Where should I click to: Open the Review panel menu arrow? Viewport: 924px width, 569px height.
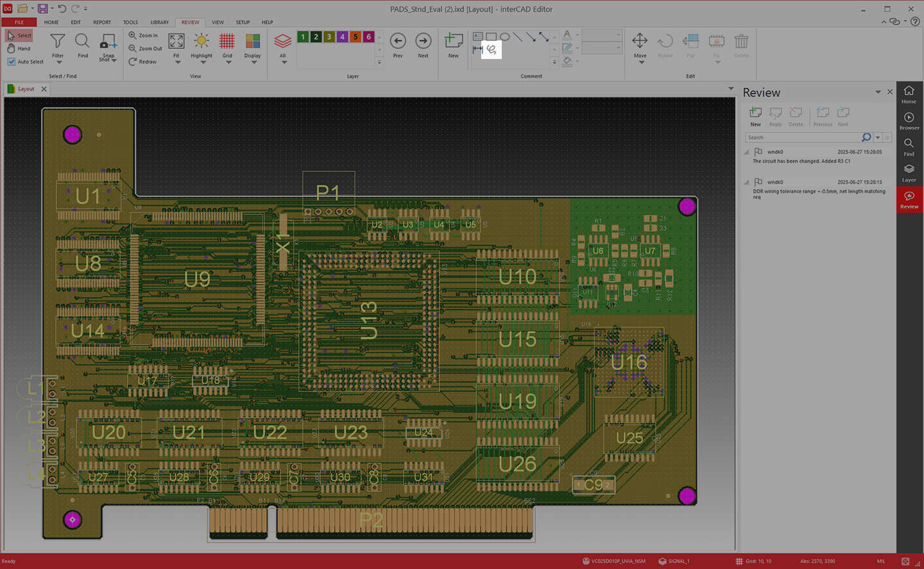878,92
